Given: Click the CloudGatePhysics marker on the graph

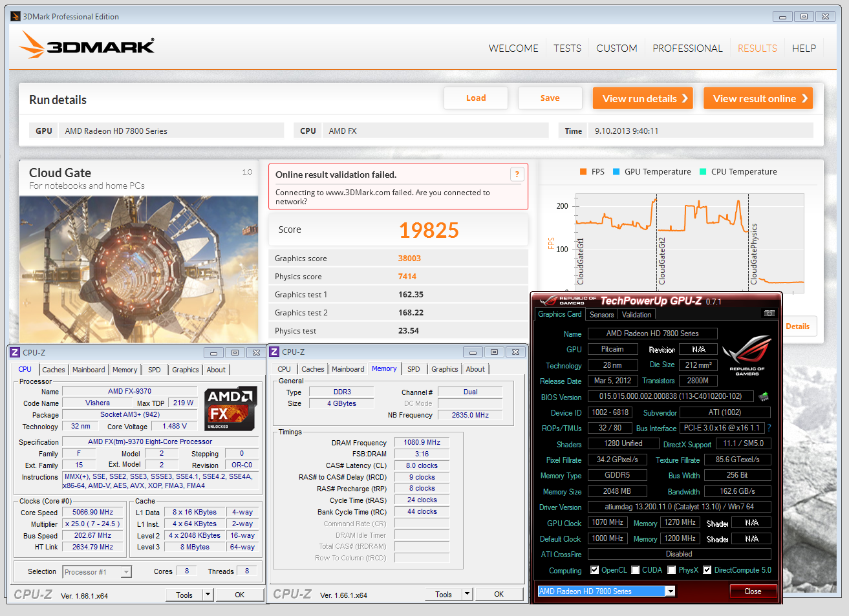Looking at the screenshot, I should [x=753, y=254].
